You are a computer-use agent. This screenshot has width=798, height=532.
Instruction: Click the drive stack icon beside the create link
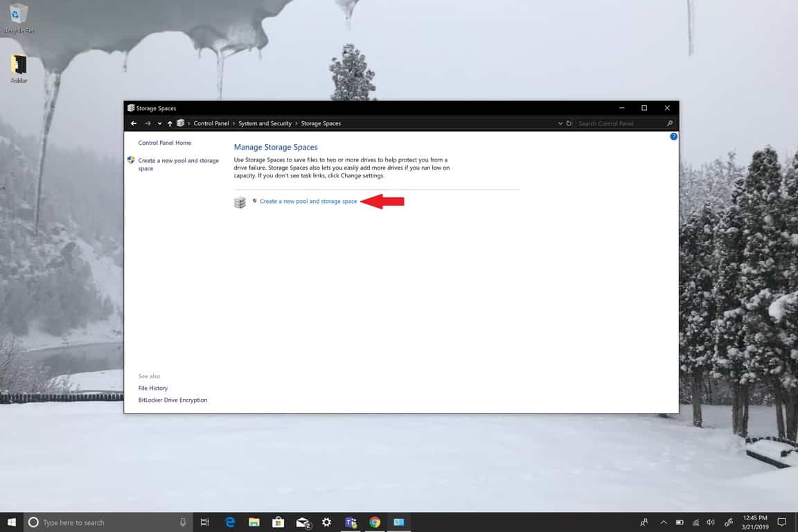pyautogui.click(x=240, y=203)
